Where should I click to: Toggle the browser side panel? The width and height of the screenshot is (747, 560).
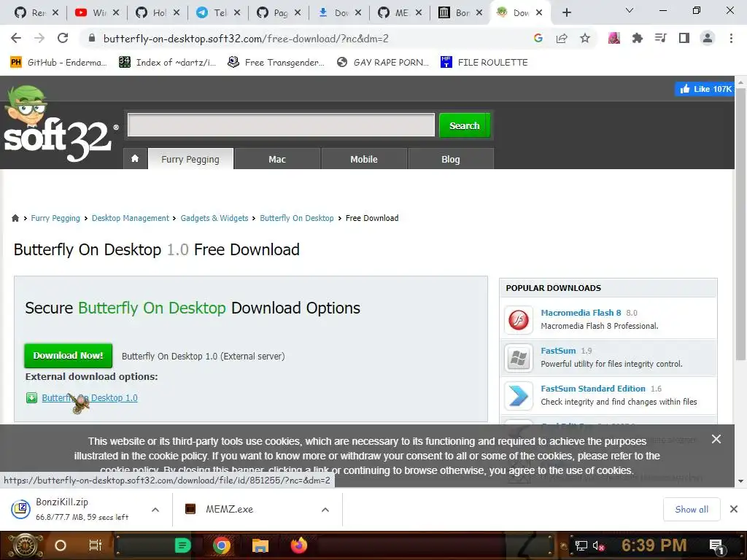[x=684, y=38]
